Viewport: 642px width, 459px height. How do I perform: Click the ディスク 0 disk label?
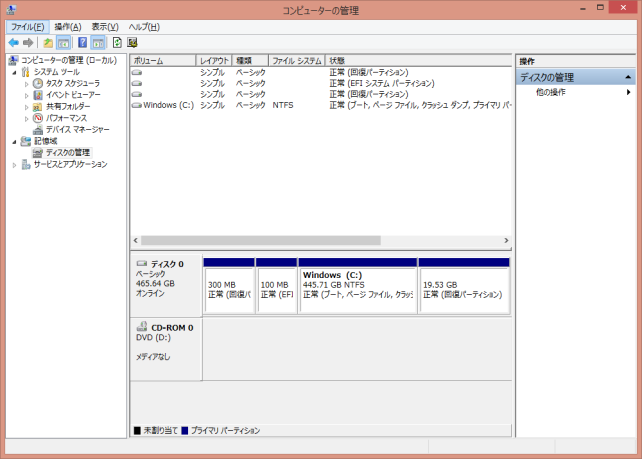pos(160,264)
